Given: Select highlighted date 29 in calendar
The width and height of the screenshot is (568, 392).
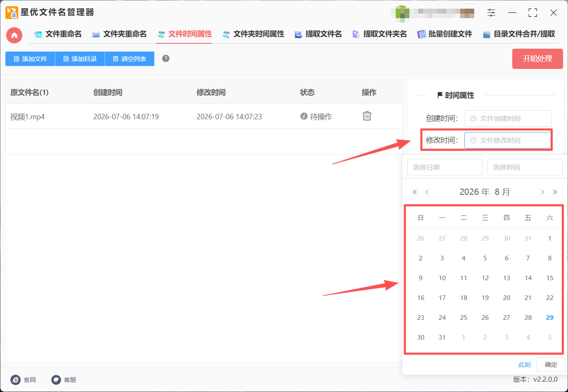Looking at the screenshot, I should tap(549, 317).
